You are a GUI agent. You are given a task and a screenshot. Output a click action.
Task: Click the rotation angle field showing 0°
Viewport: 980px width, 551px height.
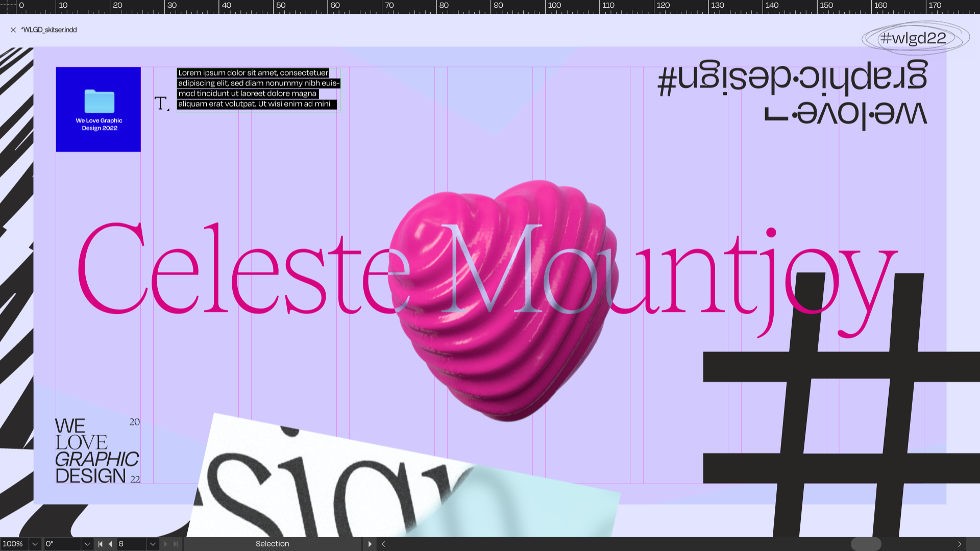pyautogui.click(x=62, y=544)
